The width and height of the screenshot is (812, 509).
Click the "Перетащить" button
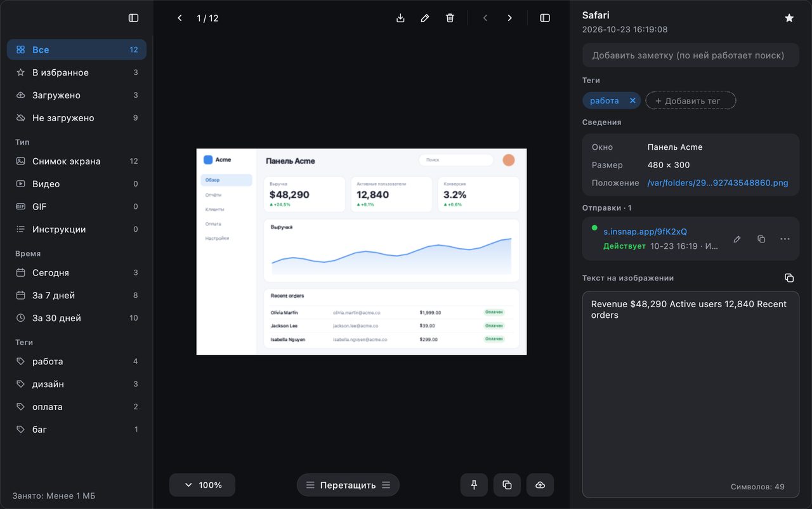click(348, 485)
